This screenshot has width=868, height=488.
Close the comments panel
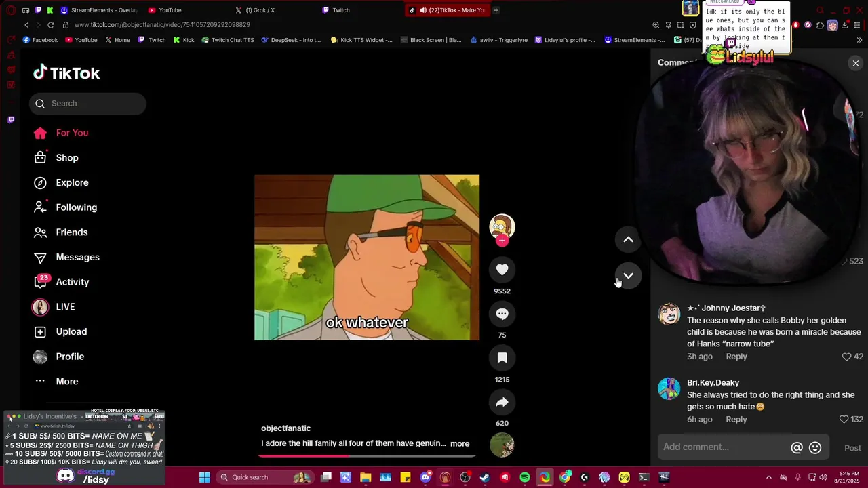pyautogui.click(x=855, y=63)
